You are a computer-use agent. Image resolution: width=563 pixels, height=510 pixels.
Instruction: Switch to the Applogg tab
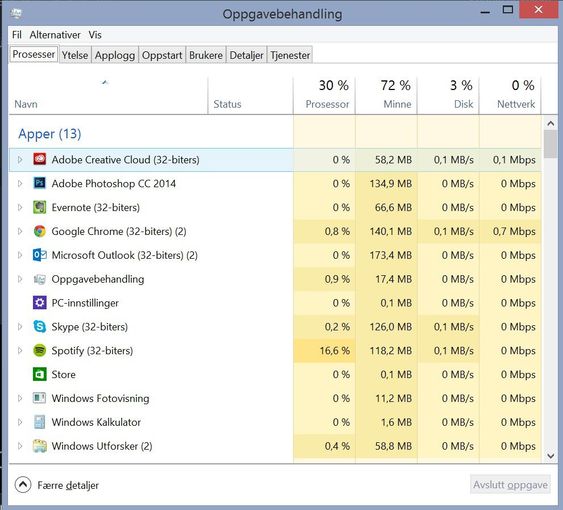[x=115, y=55]
